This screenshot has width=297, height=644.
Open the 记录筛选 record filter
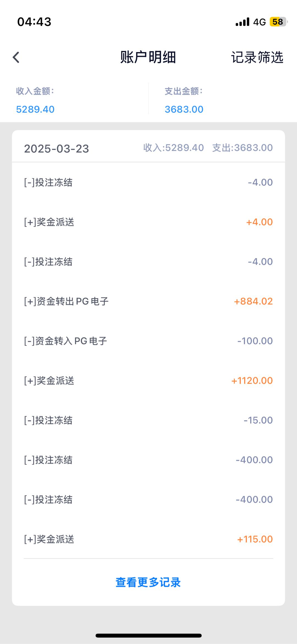point(257,58)
